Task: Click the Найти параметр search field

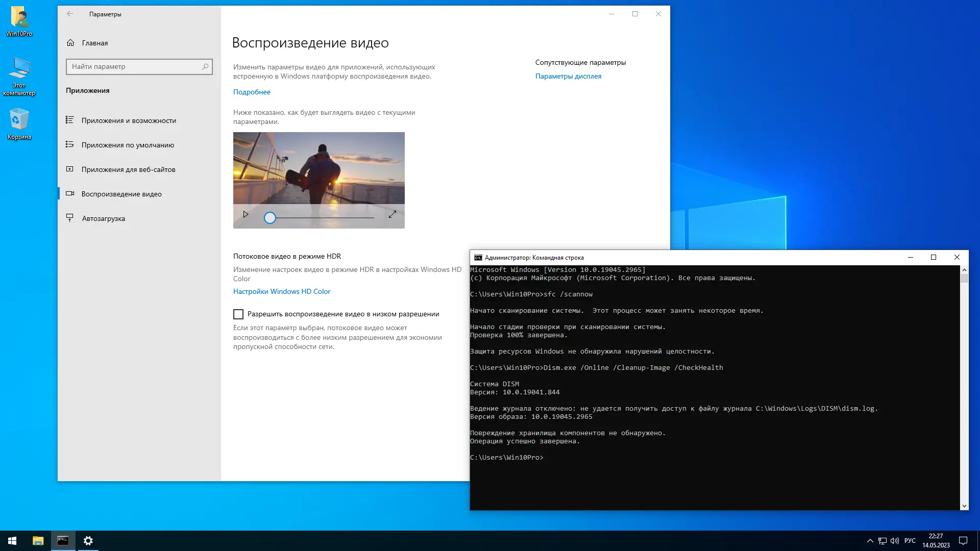Action: 134,66
